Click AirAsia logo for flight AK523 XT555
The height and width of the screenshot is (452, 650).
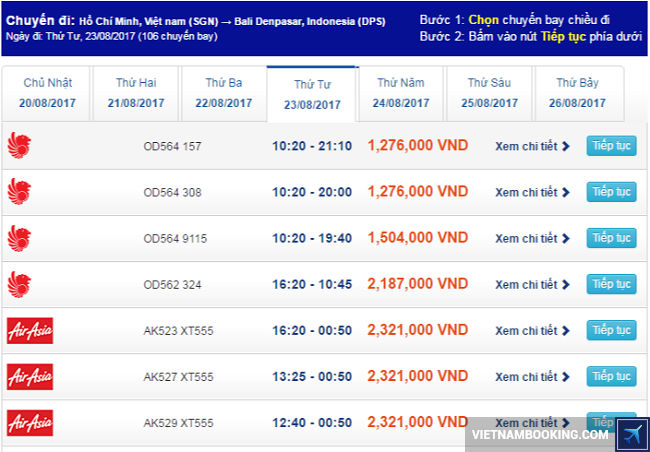pyautogui.click(x=30, y=330)
